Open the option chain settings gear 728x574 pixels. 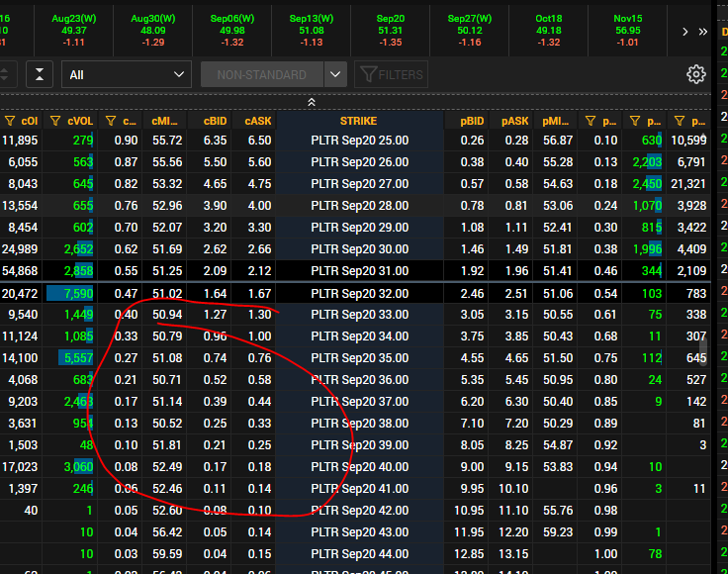point(695,74)
